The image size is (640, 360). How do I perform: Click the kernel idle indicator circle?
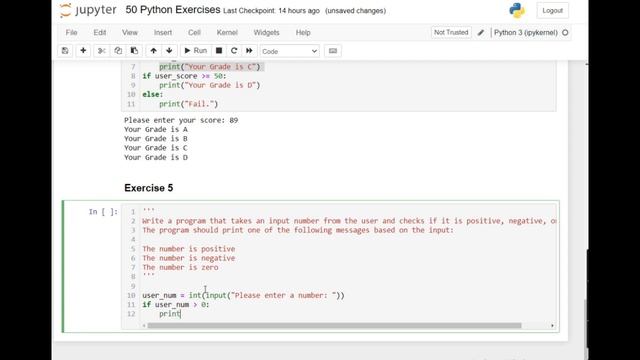click(x=565, y=33)
